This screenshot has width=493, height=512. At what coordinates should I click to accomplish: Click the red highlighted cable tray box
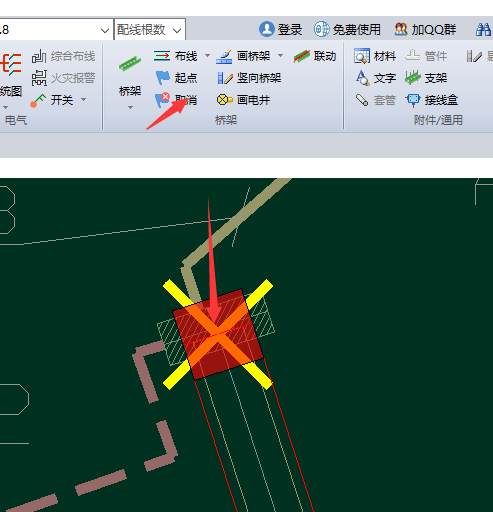[218, 334]
